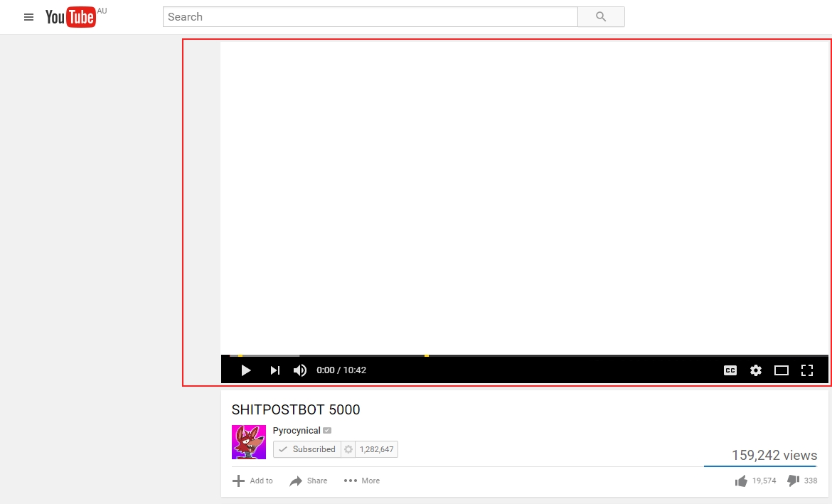The image size is (832, 504).
Task: Play the video
Action: click(x=245, y=370)
